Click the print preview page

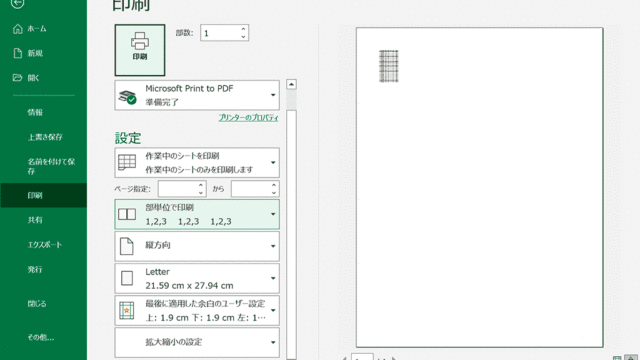[479, 187]
